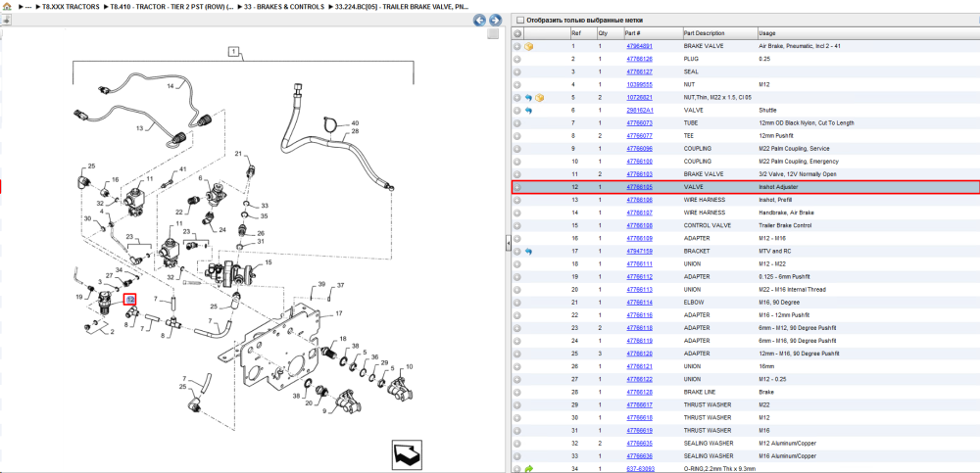Open the part number link on the SEAL row
This screenshot has width=980, height=473.
pos(639,71)
